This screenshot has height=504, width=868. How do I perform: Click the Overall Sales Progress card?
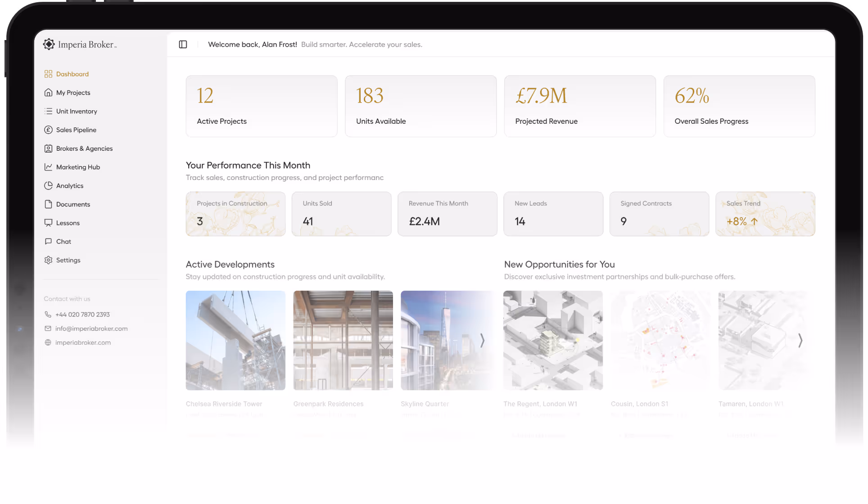point(739,106)
